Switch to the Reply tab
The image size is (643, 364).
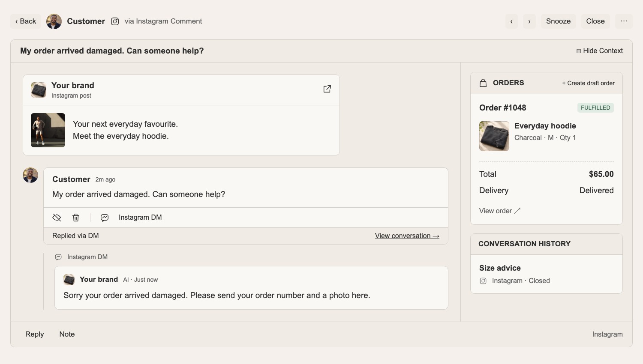click(34, 334)
